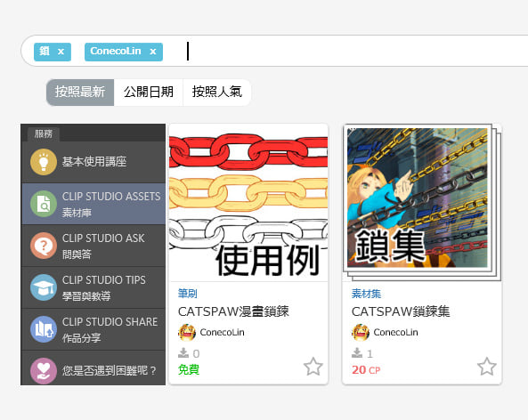This screenshot has width=528, height=420.
Task: Sort results by 按照最新
Action: pyautogui.click(x=80, y=93)
